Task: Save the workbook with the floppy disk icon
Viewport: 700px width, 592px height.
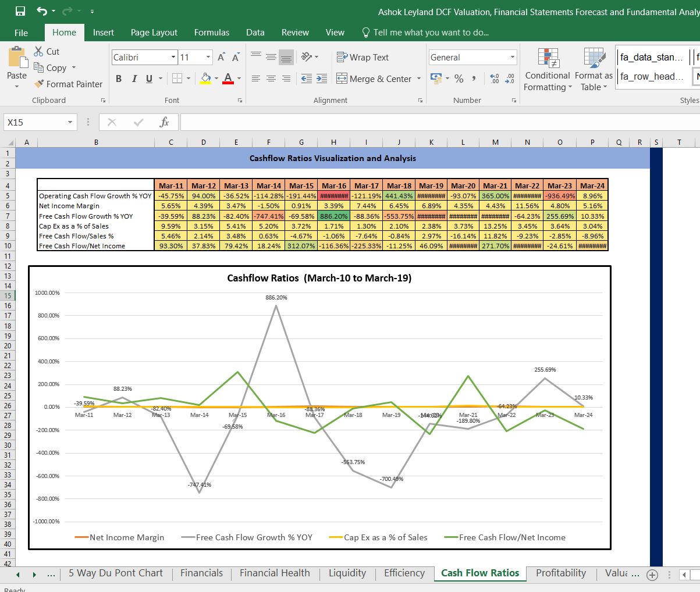Action: 20,11
